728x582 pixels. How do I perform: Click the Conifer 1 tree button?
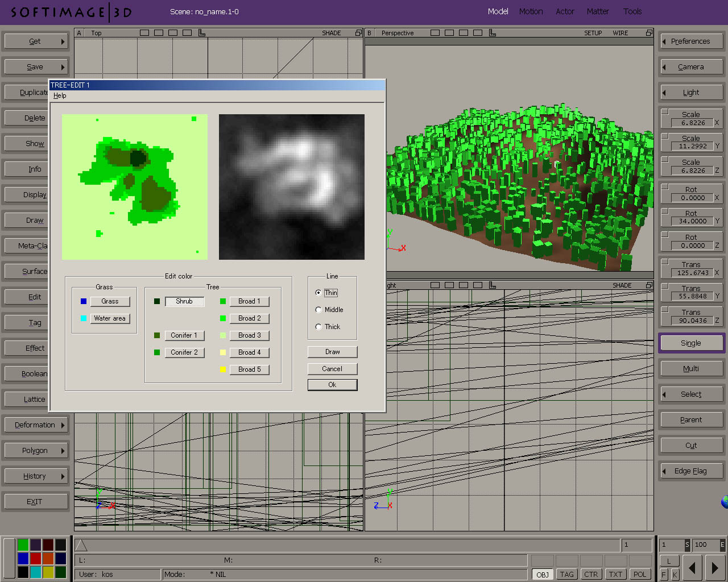pyautogui.click(x=184, y=335)
